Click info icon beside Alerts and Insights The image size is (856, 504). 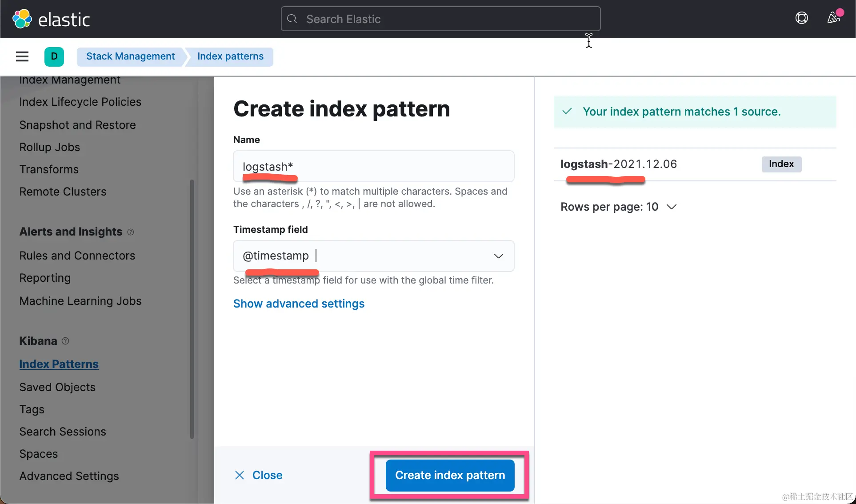[x=131, y=232]
